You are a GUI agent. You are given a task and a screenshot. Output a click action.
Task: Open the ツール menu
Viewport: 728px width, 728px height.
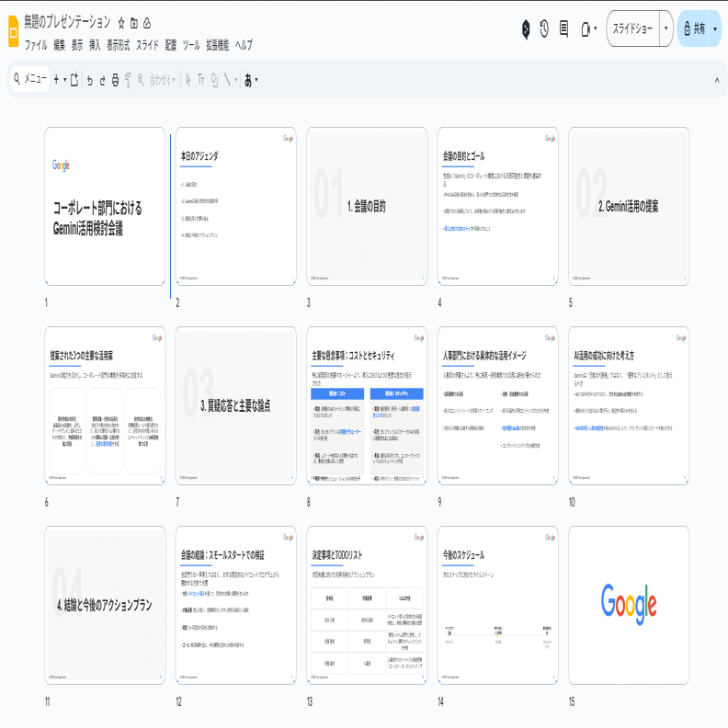click(191, 45)
